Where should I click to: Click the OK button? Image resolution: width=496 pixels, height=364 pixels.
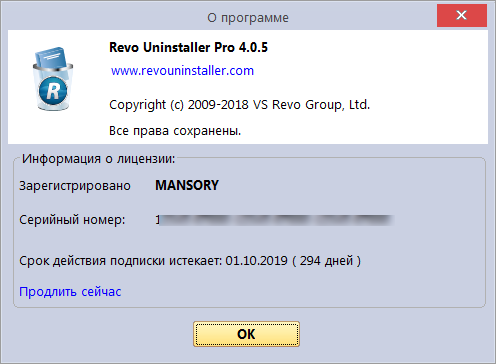pyautogui.click(x=246, y=334)
